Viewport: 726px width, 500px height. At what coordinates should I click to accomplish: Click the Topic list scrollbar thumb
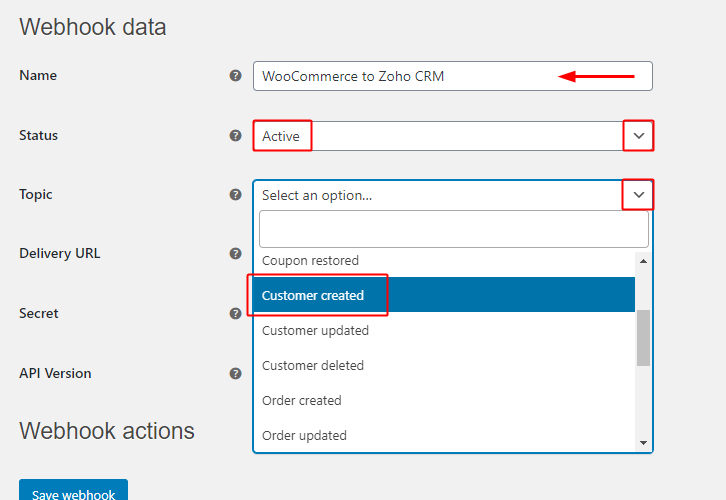[x=643, y=338]
